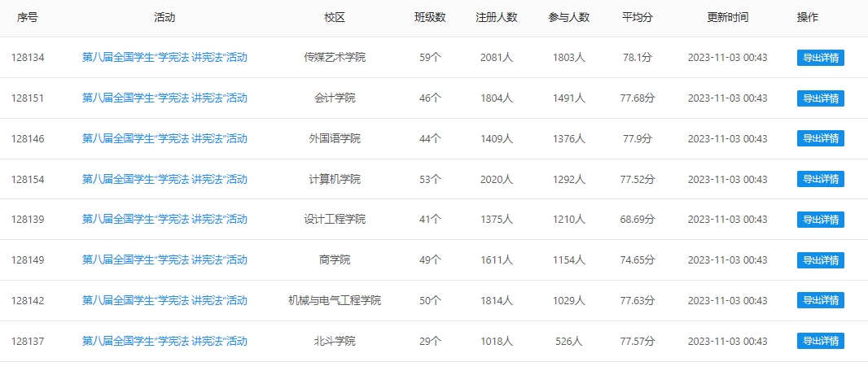The width and height of the screenshot is (868, 375).
Task: Click the 参与人数 column header
Action: click(x=569, y=18)
